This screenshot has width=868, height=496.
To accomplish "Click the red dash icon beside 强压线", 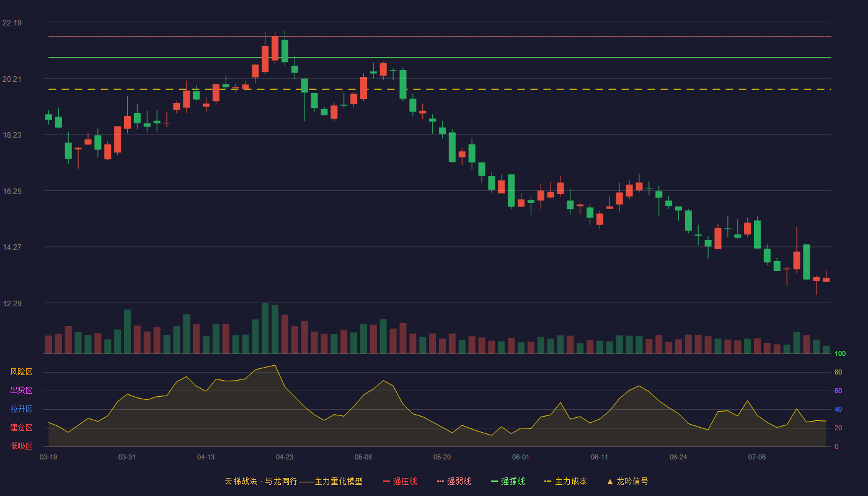I will 386,481.
